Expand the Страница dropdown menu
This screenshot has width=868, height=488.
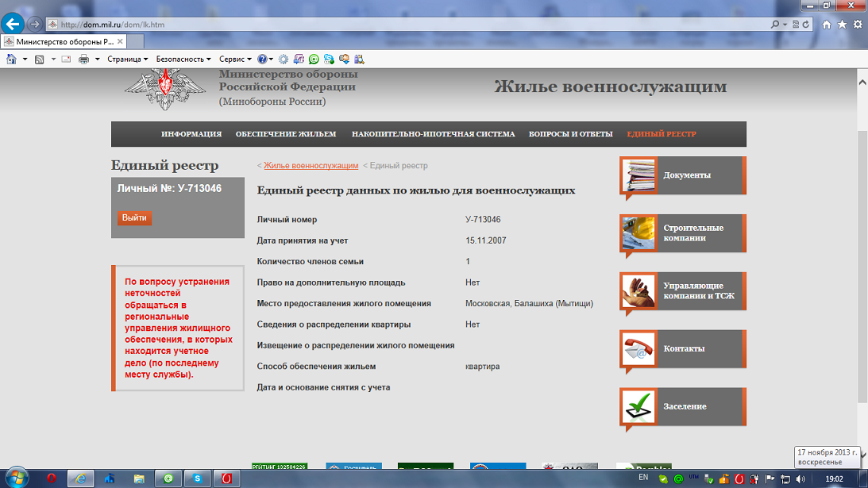click(127, 59)
